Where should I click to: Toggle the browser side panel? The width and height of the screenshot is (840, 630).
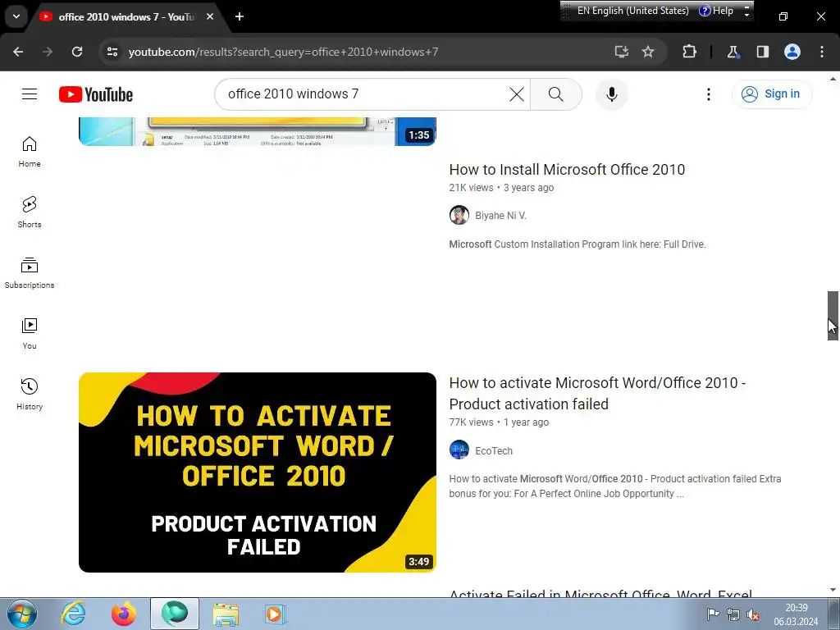click(x=762, y=52)
